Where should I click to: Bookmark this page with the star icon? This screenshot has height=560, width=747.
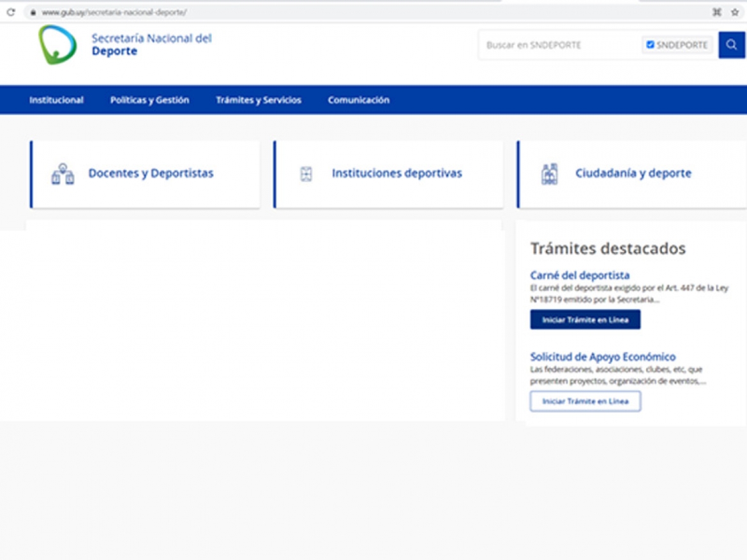(x=735, y=12)
